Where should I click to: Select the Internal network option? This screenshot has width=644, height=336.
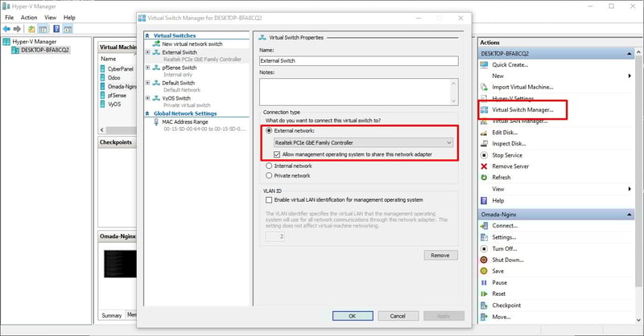[269, 166]
